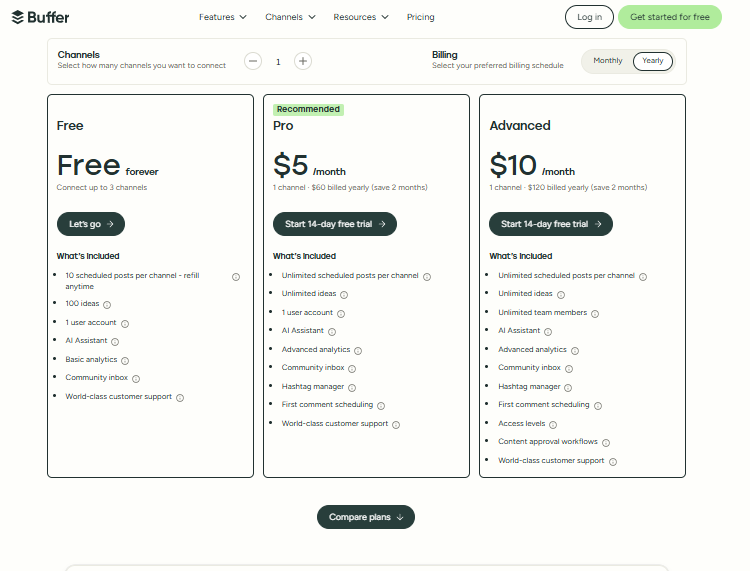The height and width of the screenshot is (571, 750).
Task: Decrease channel count with minus button
Action: [253, 61]
